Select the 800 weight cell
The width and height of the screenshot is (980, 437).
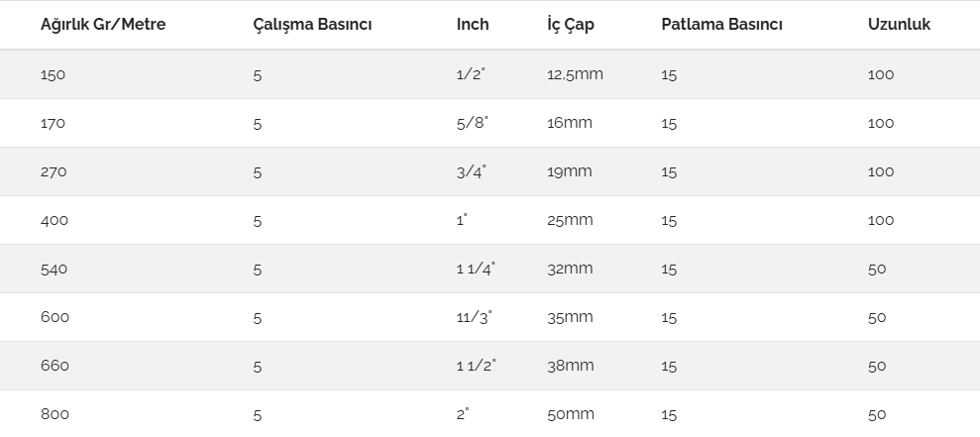(54, 415)
